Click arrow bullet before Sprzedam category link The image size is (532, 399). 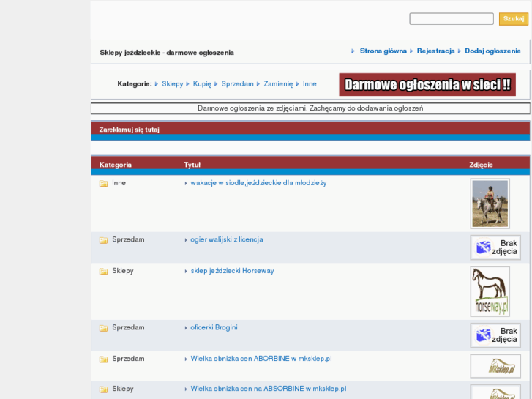click(216, 84)
